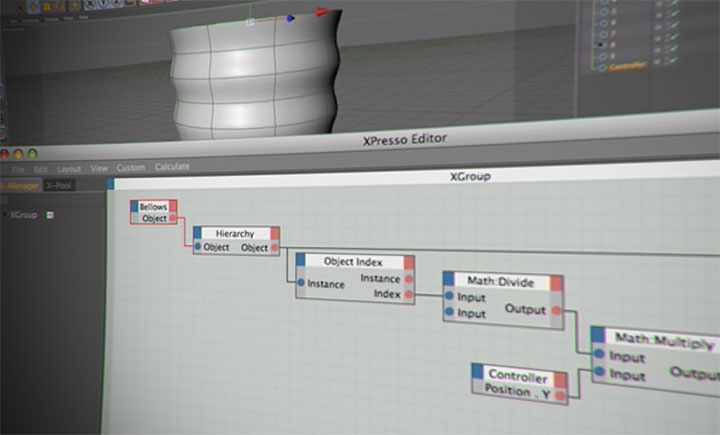
Task: Open Bellows node red output ports corner
Action: tap(173, 206)
